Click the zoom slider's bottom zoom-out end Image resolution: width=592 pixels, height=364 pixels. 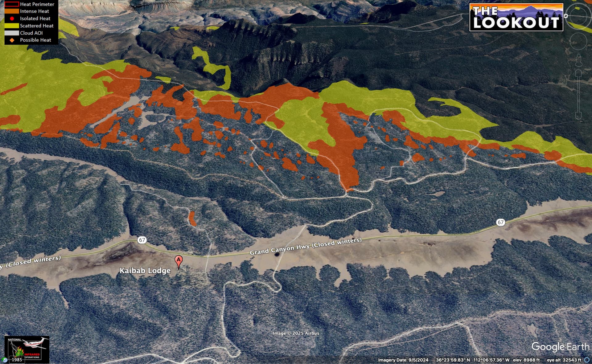click(578, 116)
